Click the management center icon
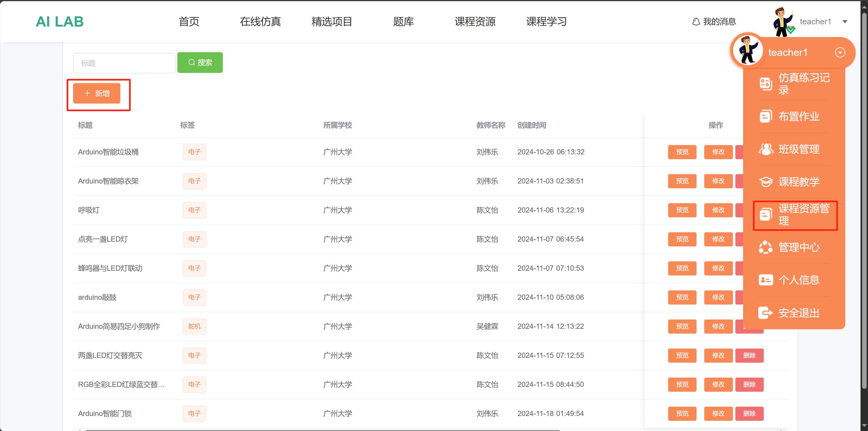Screen dimensions: 868x431 click(x=766, y=247)
